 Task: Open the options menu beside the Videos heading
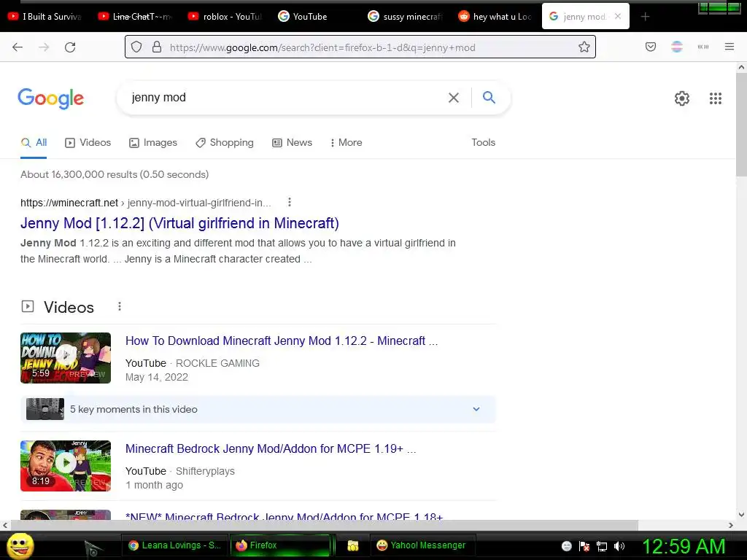[120, 307]
